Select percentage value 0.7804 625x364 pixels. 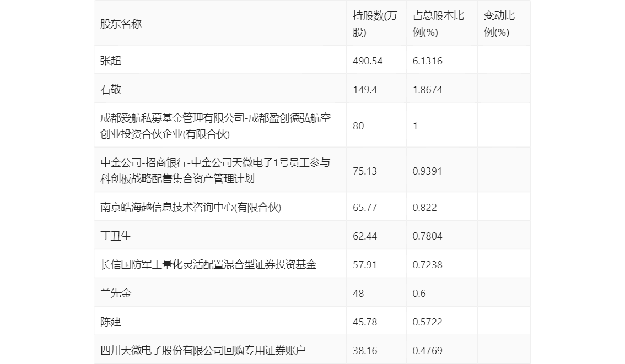(x=427, y=236)
